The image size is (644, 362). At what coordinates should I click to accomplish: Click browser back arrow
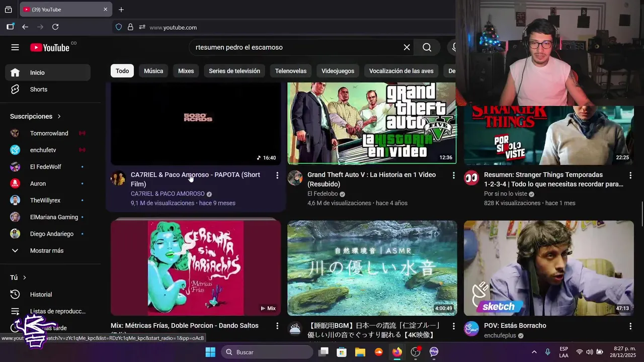point(25,27)
